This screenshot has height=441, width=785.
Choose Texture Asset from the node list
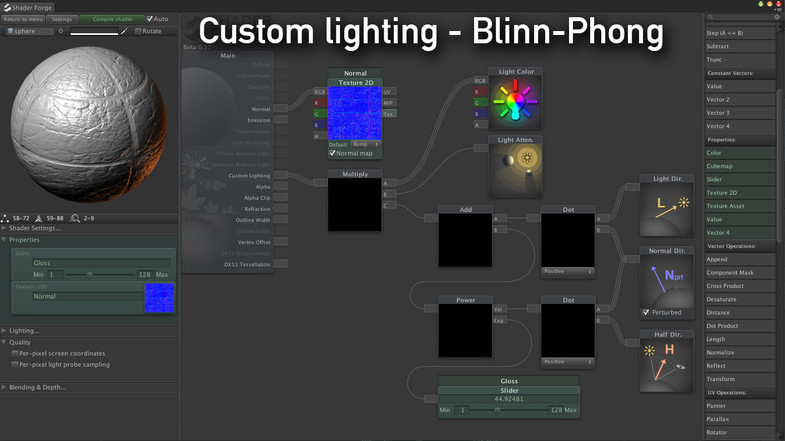pyautogui.click(x=740, y=206)
